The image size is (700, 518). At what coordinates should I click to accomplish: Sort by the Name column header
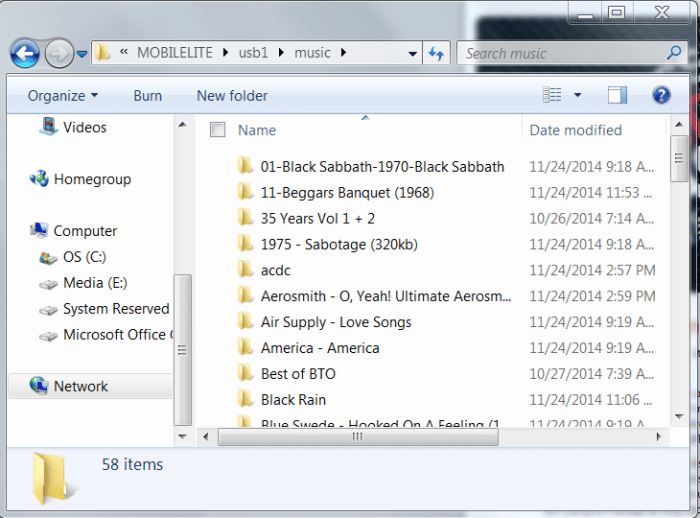[257, 130]
